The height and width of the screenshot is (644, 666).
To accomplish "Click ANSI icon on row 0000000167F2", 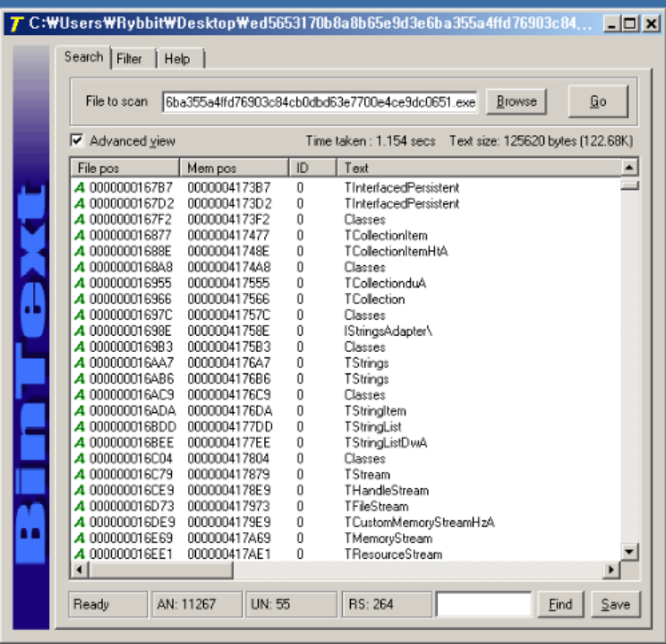I will 80,219.
